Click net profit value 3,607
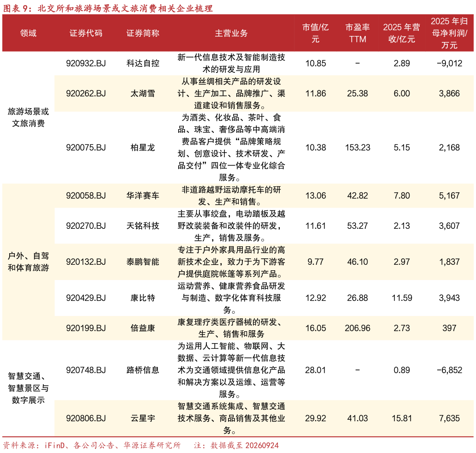The width and height of the screenshot is (476, 453). coord(449,226)
